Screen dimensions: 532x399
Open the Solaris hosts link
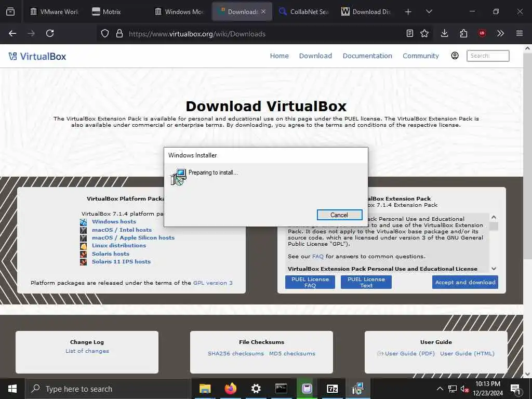[111, 254]
